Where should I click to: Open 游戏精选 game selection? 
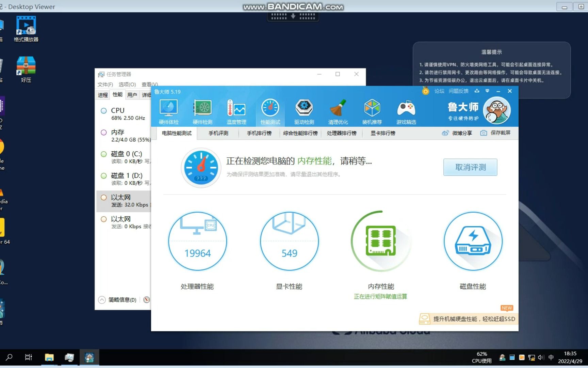click(406, 111)
